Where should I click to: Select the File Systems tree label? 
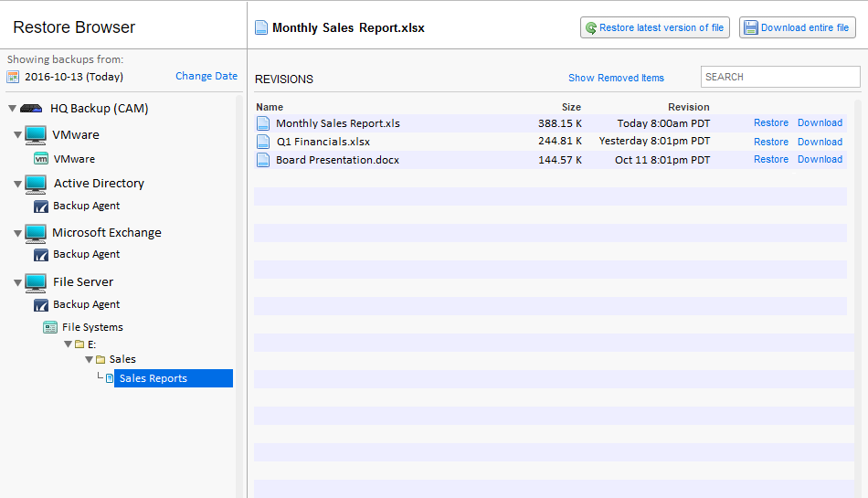click(92, 327)
